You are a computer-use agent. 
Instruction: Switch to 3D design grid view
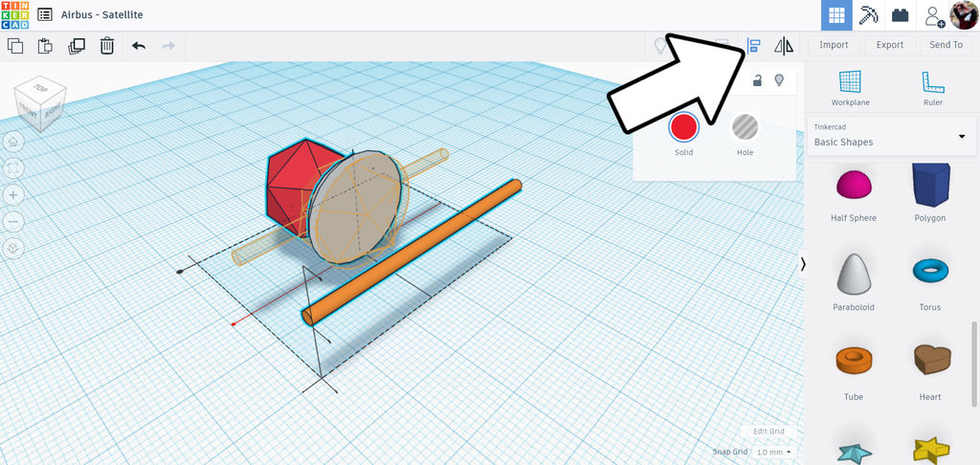pyautogui.click(x=836, y=15)
